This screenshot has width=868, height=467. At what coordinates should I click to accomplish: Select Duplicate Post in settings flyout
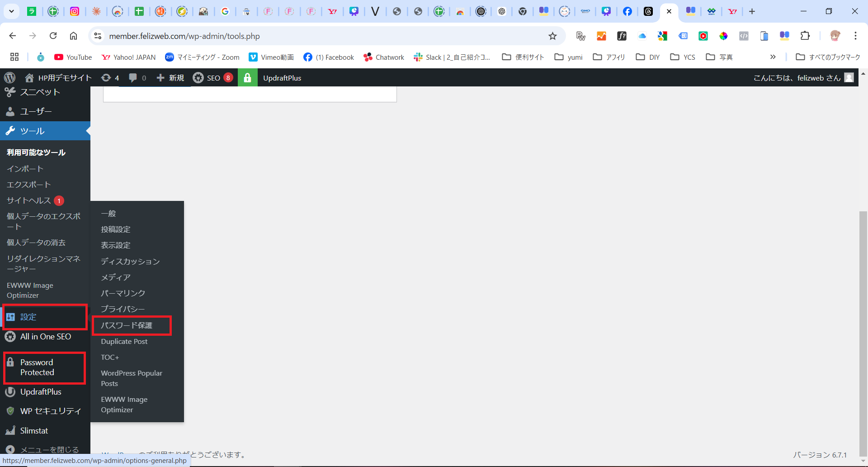point(124,342)
